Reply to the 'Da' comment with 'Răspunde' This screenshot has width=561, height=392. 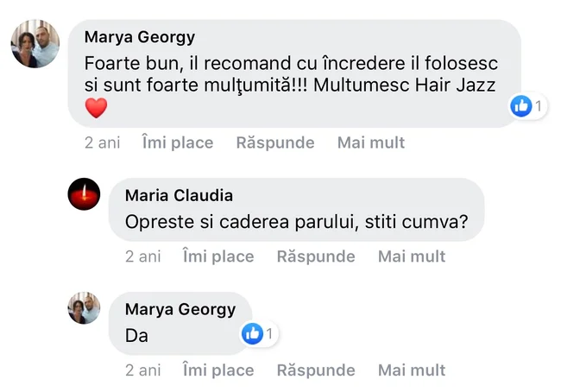click(316, 370)
